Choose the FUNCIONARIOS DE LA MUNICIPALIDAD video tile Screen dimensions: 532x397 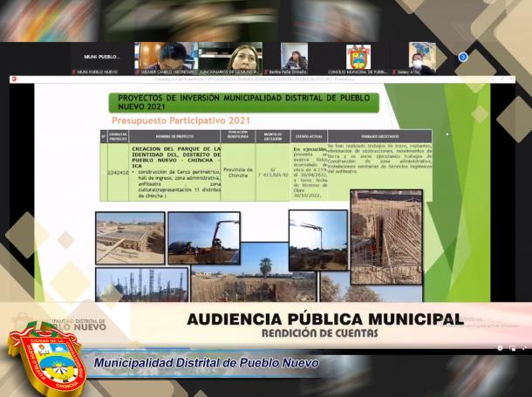click(229, 58)
